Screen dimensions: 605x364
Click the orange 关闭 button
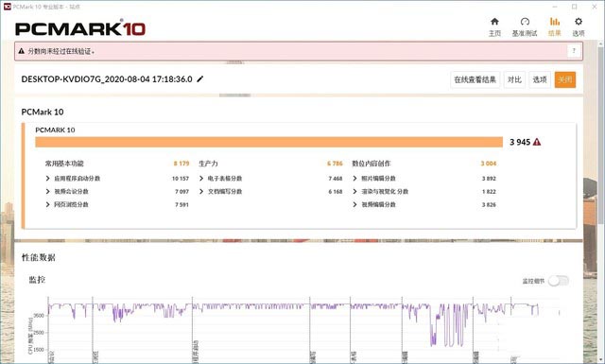[565, 79]
